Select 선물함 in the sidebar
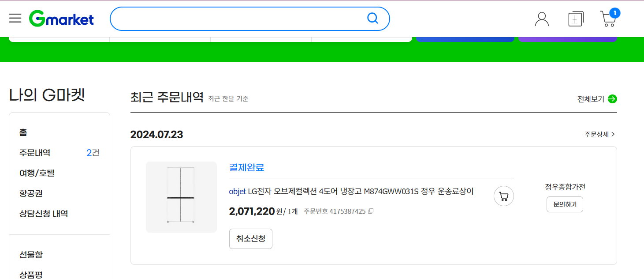Screen dimensions: 644x279 click(x=31, y=255)
